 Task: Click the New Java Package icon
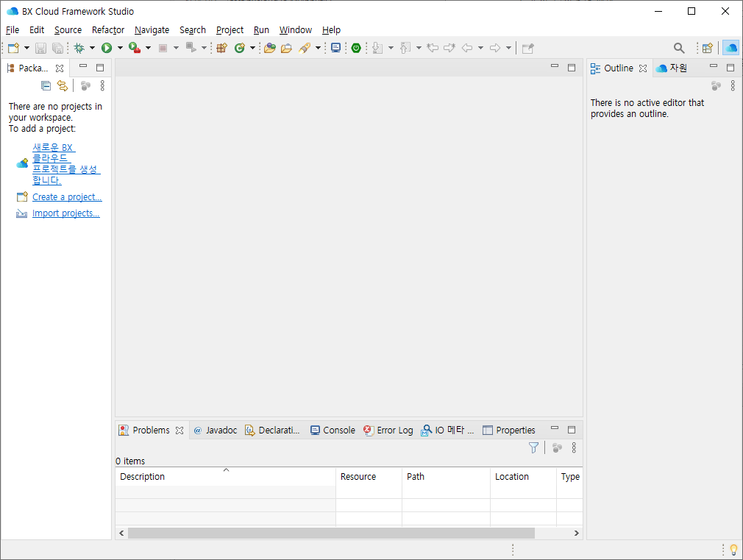pos(221,48)
